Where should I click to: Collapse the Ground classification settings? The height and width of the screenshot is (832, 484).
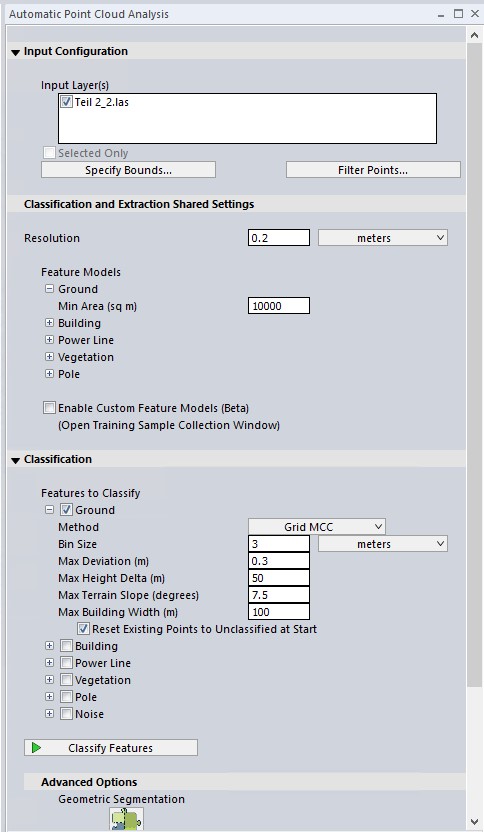(49, 509)
